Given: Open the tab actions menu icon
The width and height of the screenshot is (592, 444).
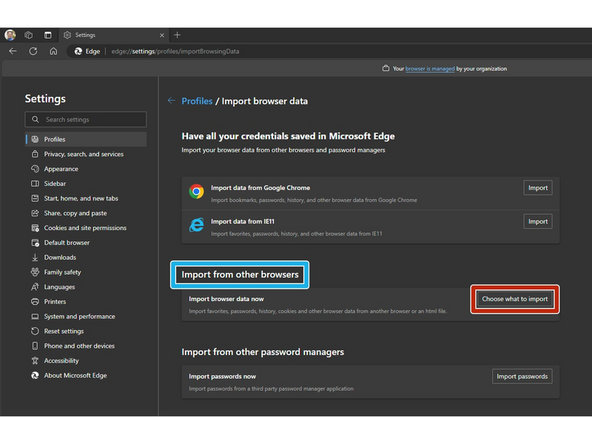Looking at the screenshot, I should pyautogui.click(x=48, y=35).
